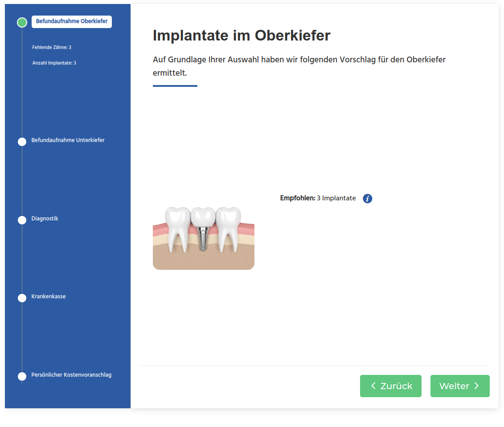Select the Befundaufnahme Oberkiefer step
Screen dimensions: 504x427
click(72, 21)
